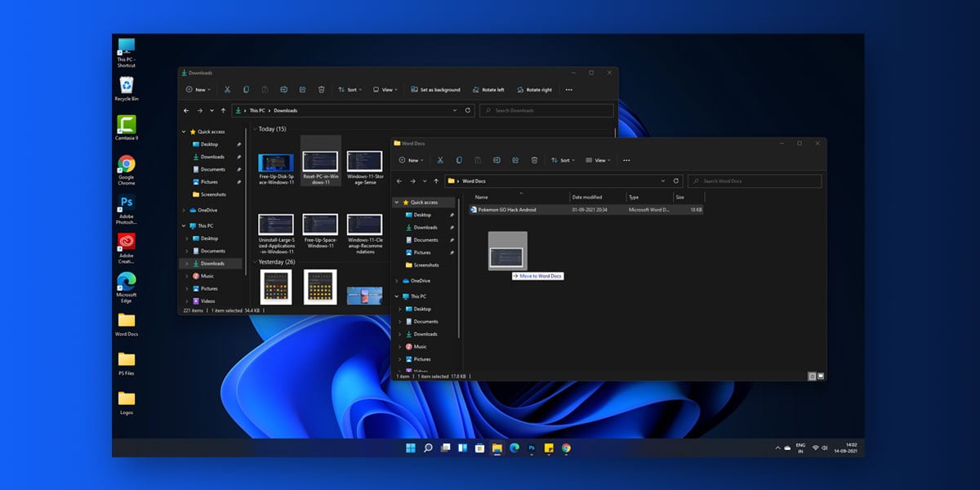Select Google Chrome desktop icon
The height and width of the screenshot is (490, 980).
pos(127,170)
